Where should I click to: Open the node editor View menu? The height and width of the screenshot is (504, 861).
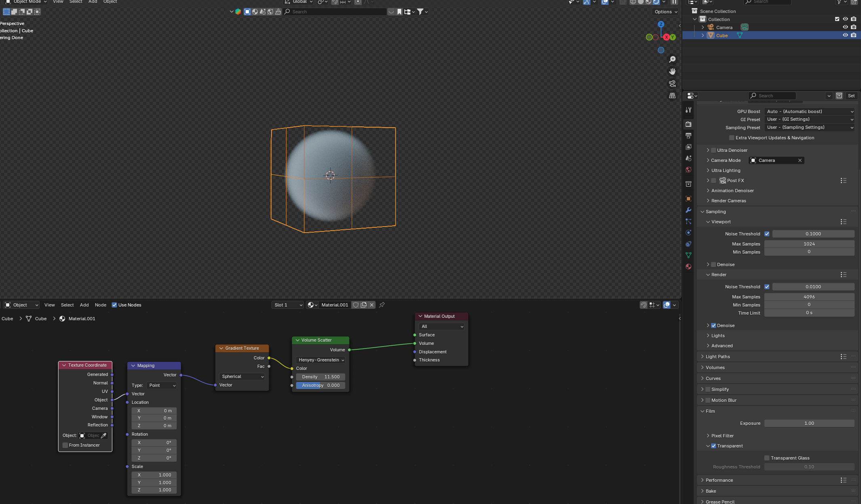tap(49, 305)
